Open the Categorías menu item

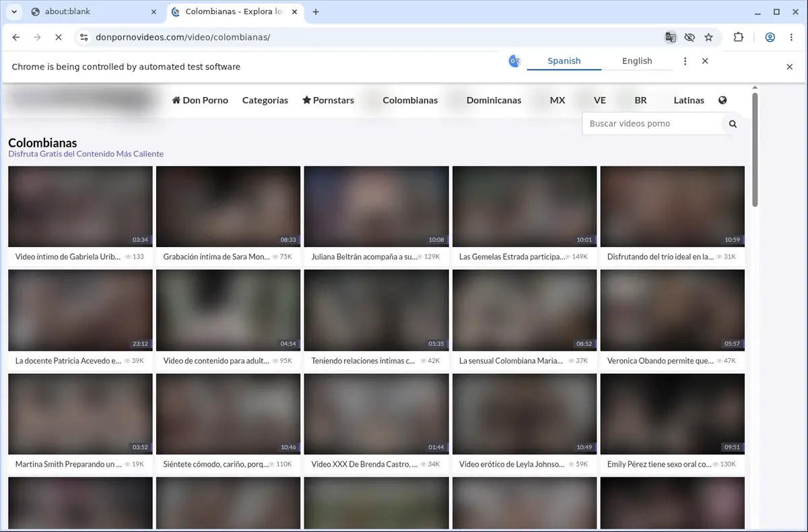(265, 100)
